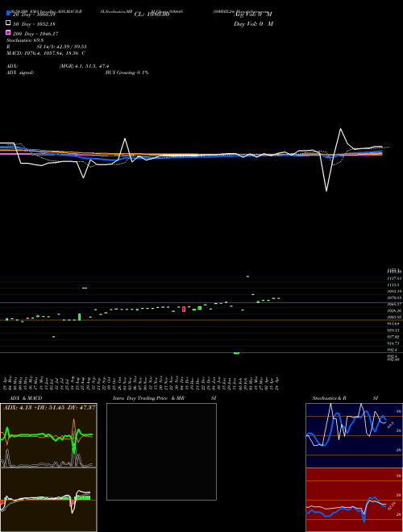Click the magenta 200 Day EMA legend swatch
The width and height of the screenshot is (403, 532).
click(8, 32)
